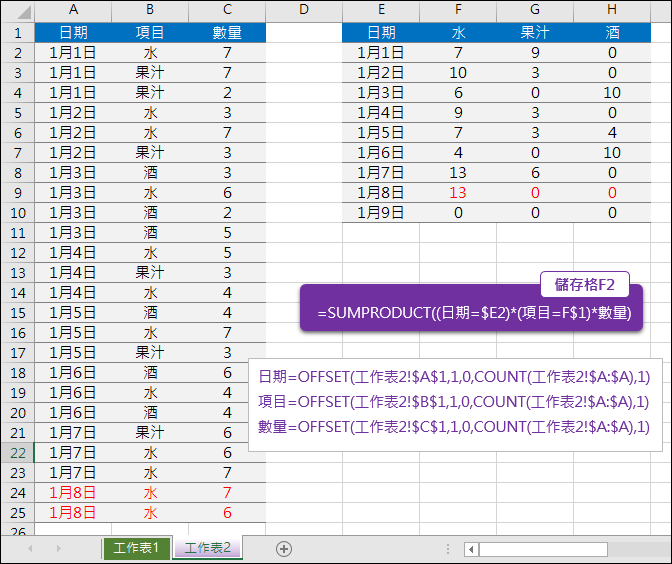The width and height of the screenshot is (672, 564).
Task: Click header cell 果汁 in column G
Action: tap(534, 33)
